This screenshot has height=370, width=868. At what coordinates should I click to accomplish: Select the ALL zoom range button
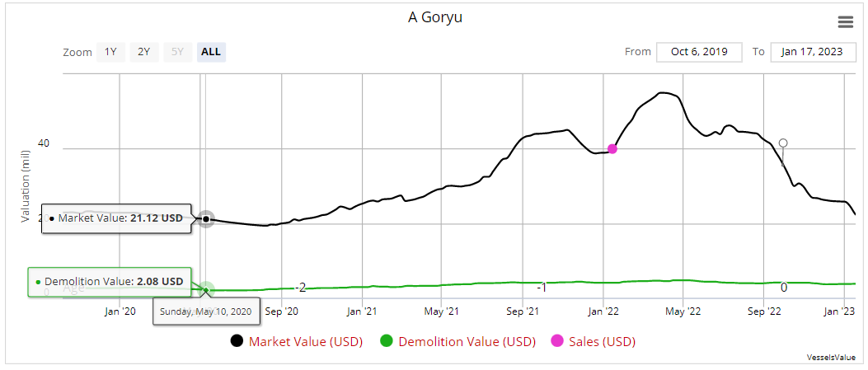(x=211, y=52)
